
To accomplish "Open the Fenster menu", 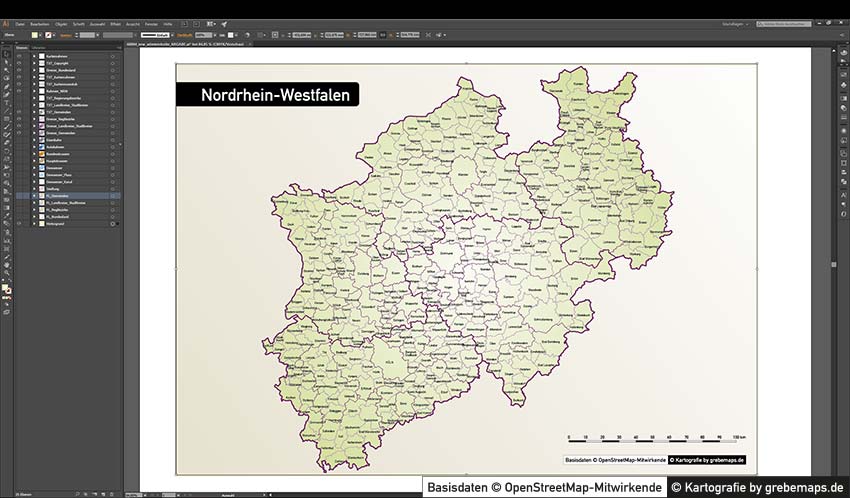I will point(150,22).
